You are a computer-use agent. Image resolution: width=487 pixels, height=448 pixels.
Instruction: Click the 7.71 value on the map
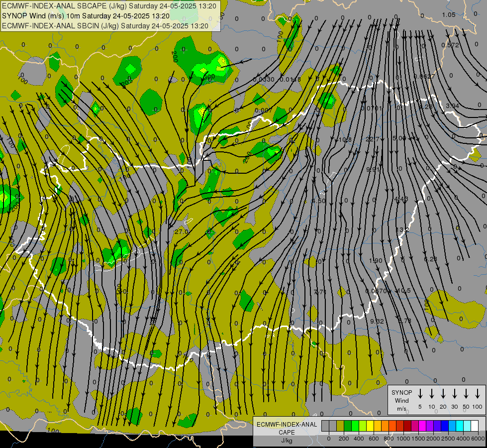(320, 292)
